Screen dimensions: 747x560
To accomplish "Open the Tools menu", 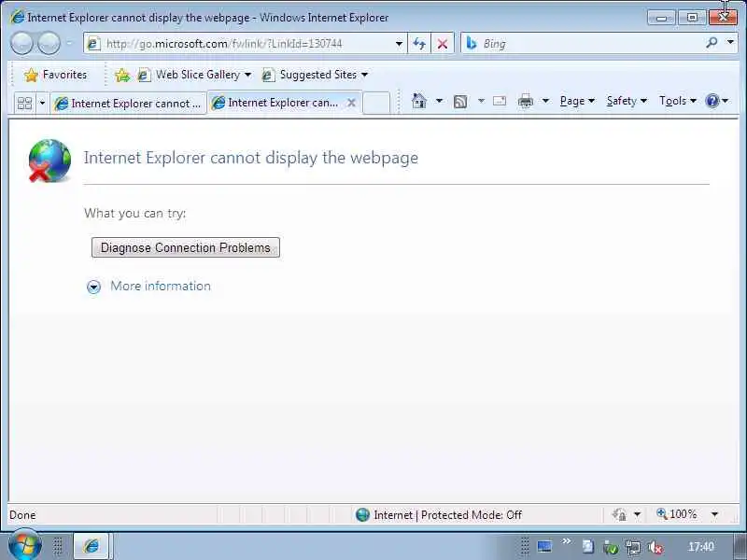I will tap(678, 101).
